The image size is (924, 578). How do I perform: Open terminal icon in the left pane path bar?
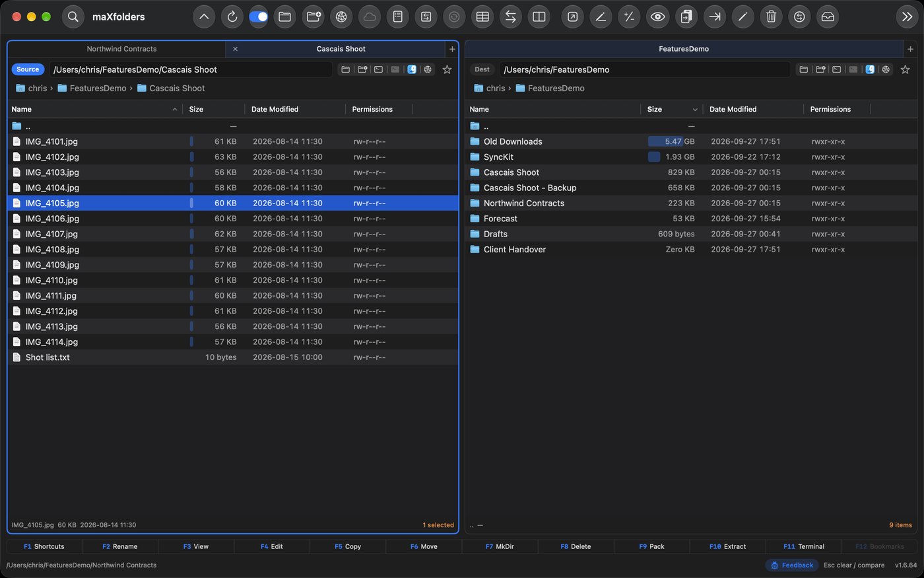378,69
